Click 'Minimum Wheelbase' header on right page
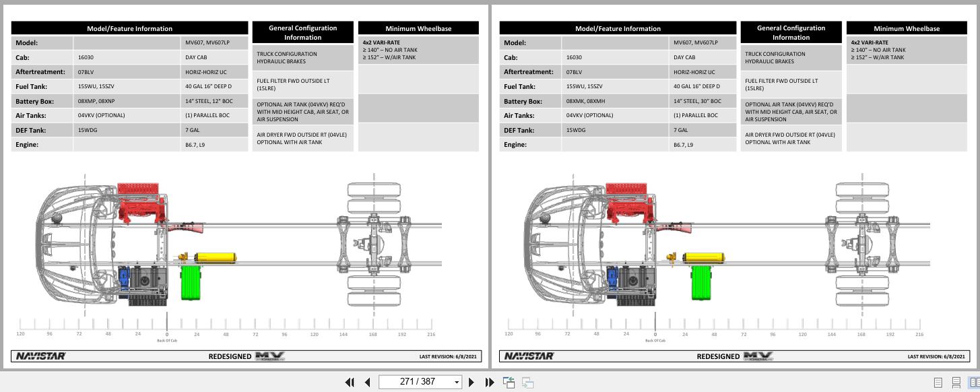Viewport: 980px width, 392px height. (907, 28)
